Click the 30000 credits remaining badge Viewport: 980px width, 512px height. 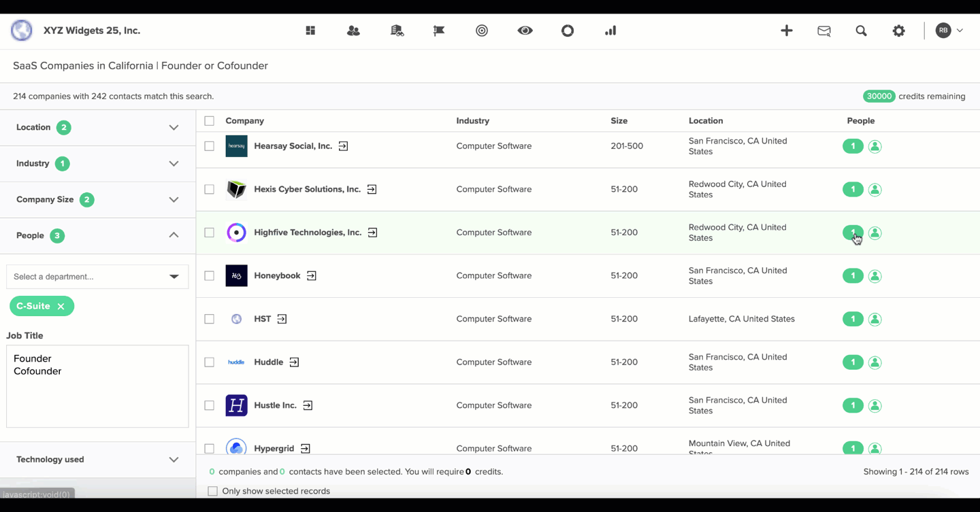pos(879,97)
